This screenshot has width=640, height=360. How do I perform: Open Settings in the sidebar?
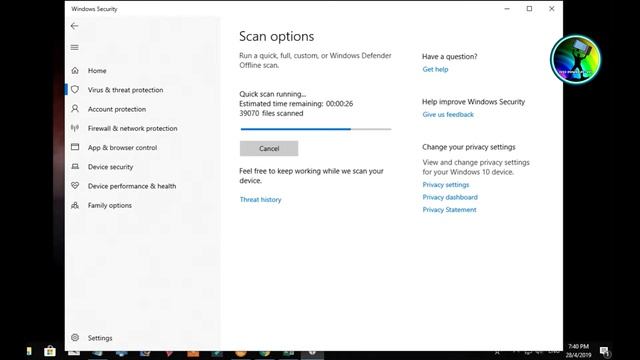click(100, 338)
